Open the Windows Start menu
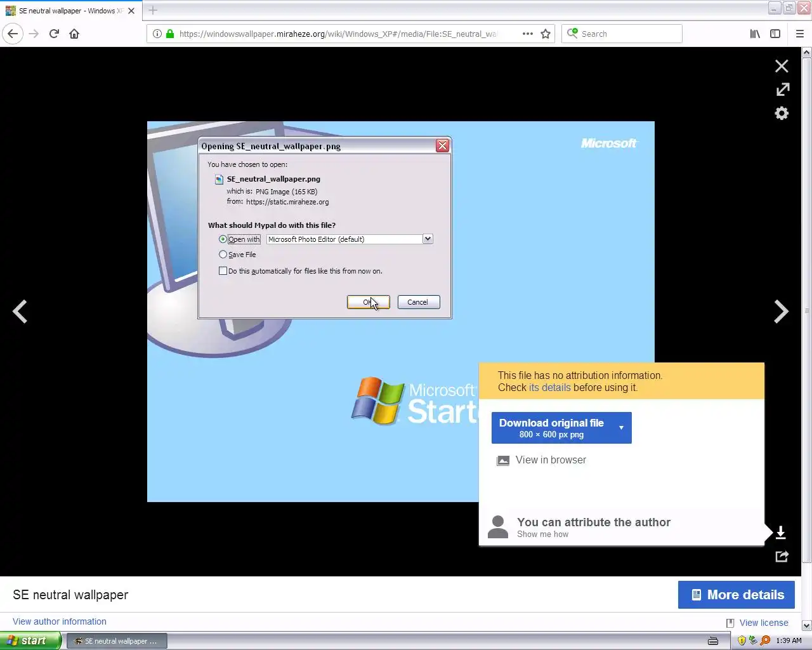 (x=30, y=640)
